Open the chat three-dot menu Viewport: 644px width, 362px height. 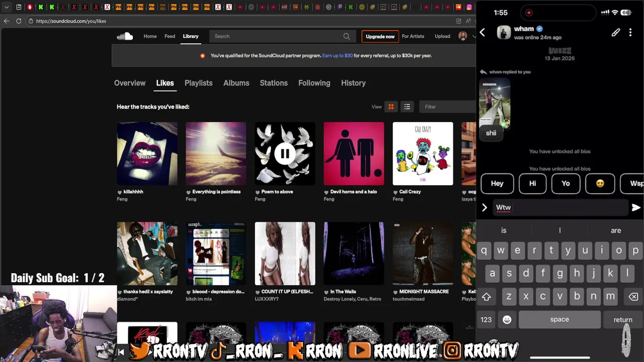pos(630,33)
